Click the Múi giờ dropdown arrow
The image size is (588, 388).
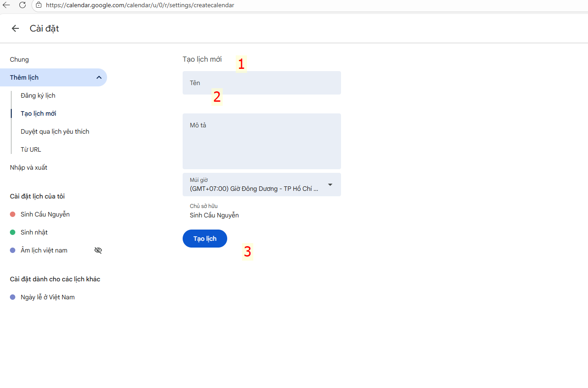pos(330,185)
